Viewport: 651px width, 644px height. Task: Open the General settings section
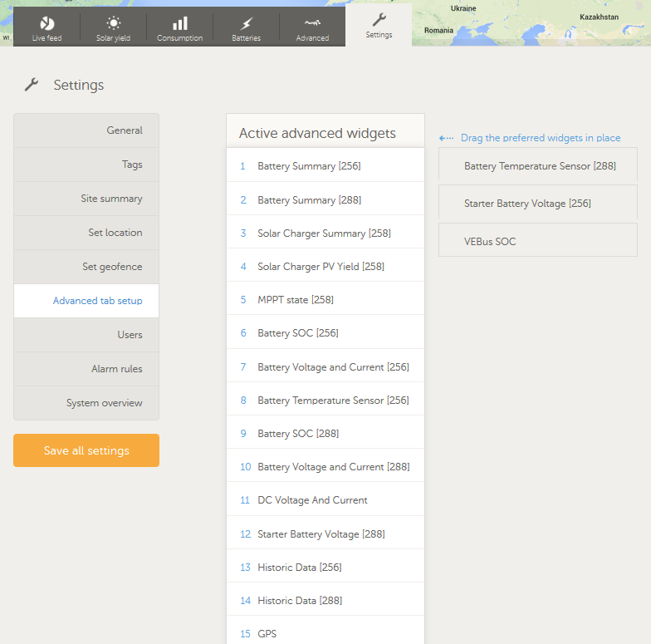pyautogui.click(x=86, y=130)
